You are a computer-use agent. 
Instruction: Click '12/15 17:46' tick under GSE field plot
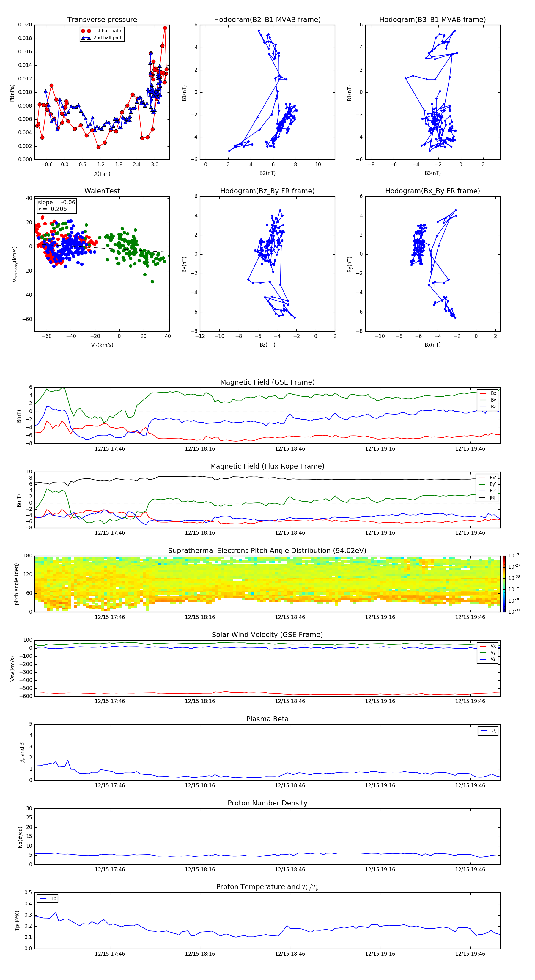[x=110, y=448]
